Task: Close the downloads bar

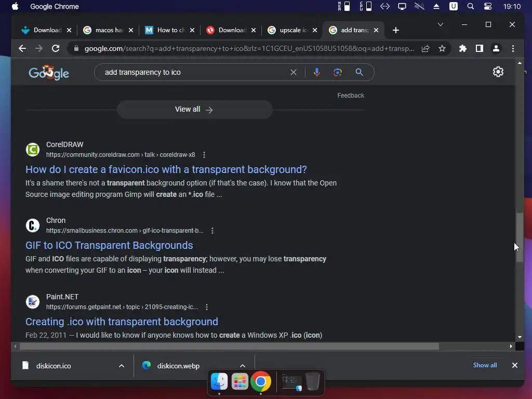Action: (515, 365)
